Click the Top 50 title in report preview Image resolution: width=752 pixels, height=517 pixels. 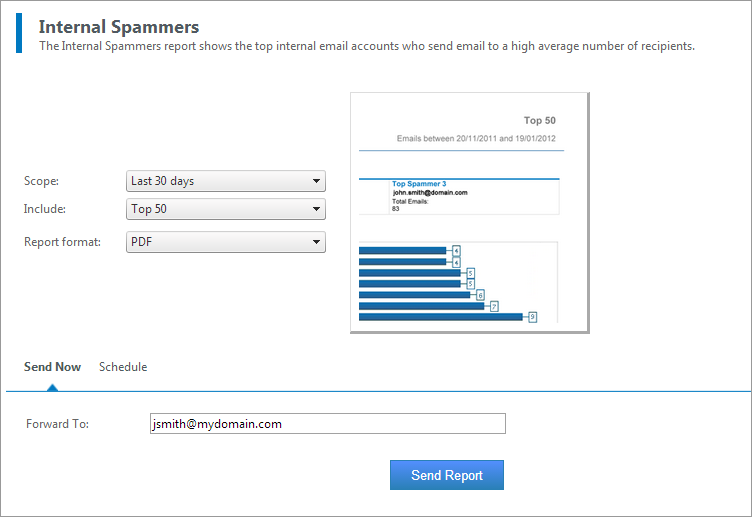pyautogui.click(x=540, y=120)
